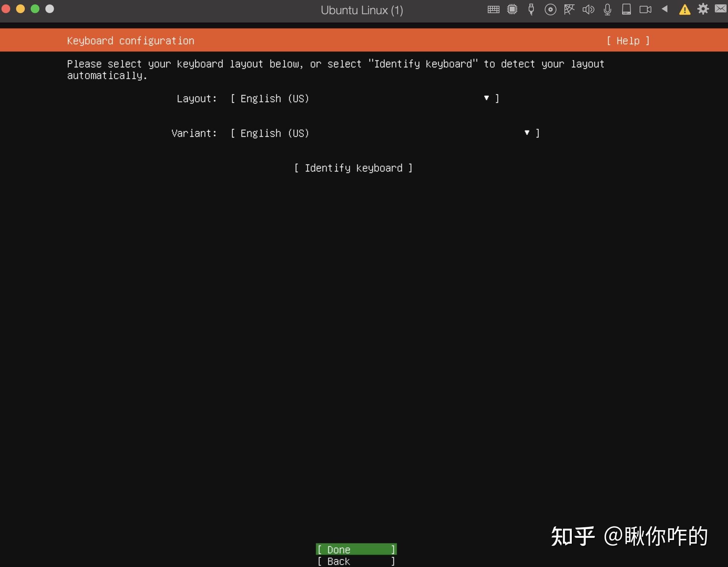Open the Layout English (US) dropdown
Viewport: 728px width, 567px height.
[x=365, y=99]
